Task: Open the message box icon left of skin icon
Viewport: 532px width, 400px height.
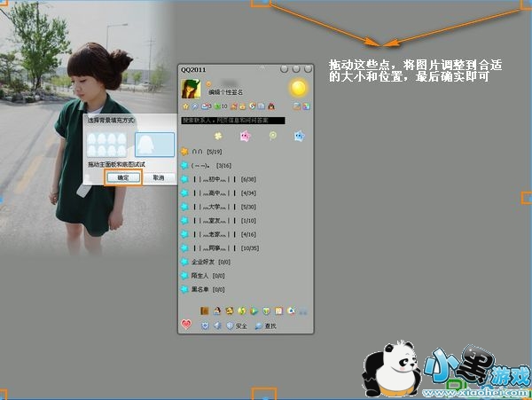Action: click(x=297, y=106)
